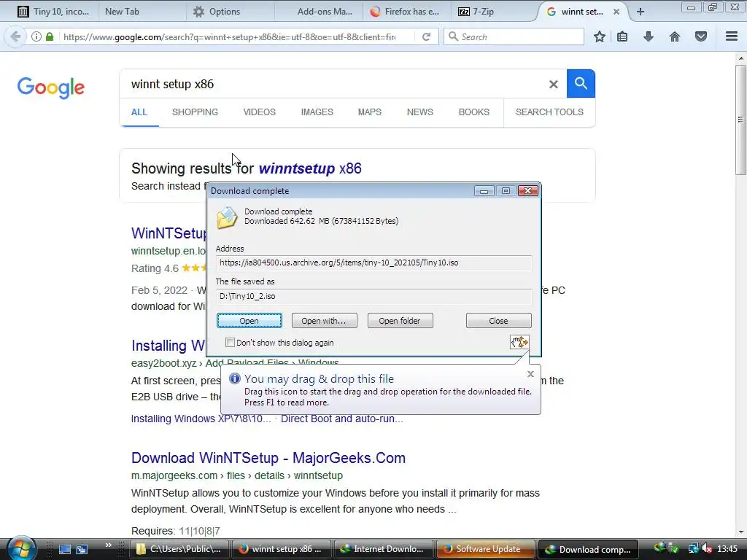Viewport: 747px width, 560px height.
Task: Click Open folder button
Action: [x=400, y=321]
